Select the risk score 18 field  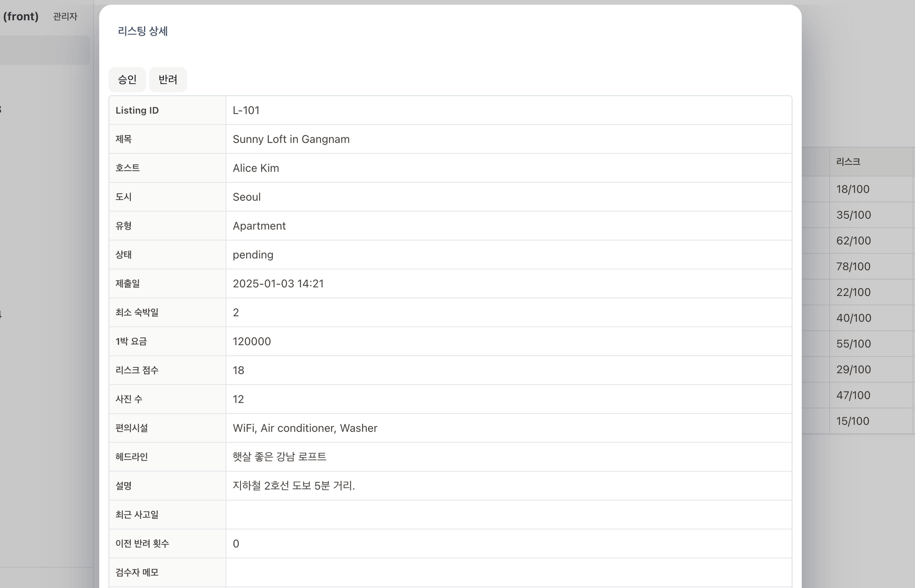tap(238, 370)
